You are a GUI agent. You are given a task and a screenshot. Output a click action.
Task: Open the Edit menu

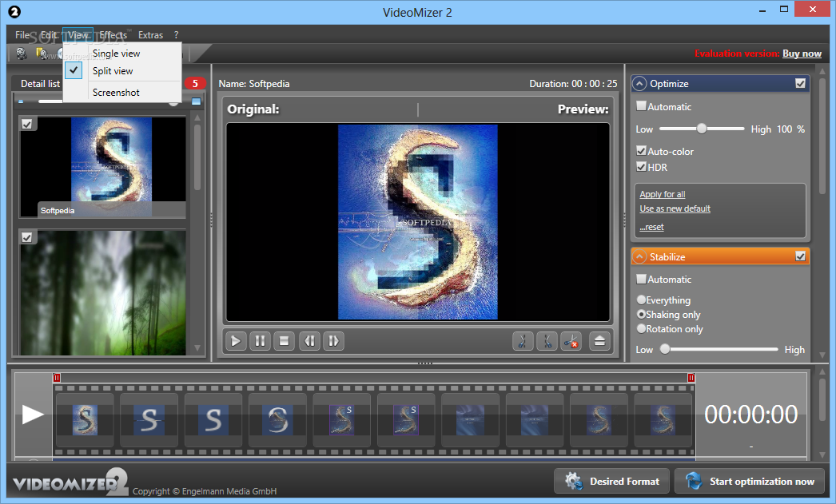click(49, 34)
